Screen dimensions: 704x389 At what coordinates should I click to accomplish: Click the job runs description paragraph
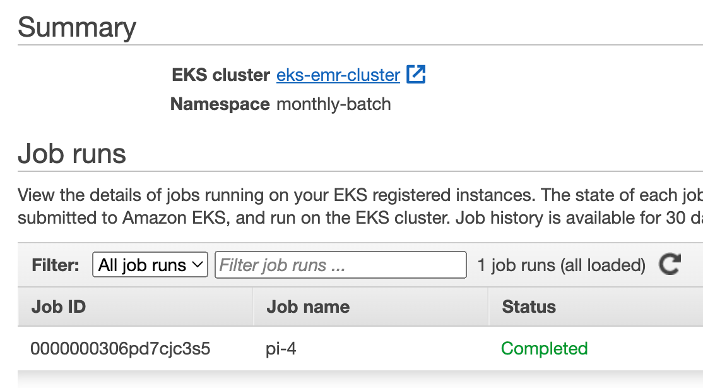click(x=361, y=206)
